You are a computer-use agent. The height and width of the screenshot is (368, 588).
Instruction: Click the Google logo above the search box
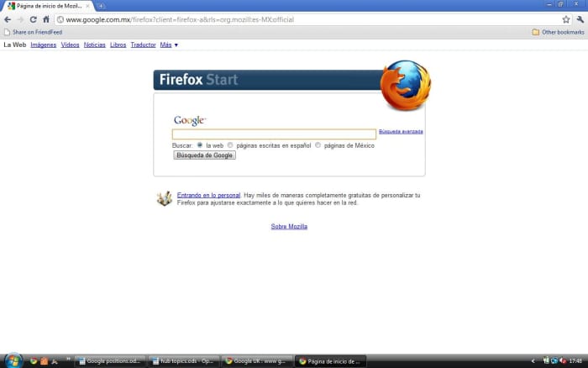190,120
